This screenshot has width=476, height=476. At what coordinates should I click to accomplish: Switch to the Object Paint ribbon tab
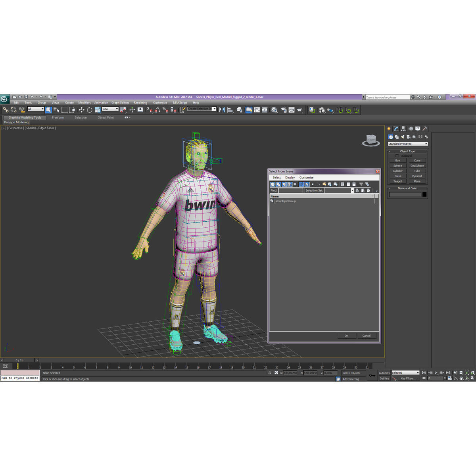coord(106,117)
